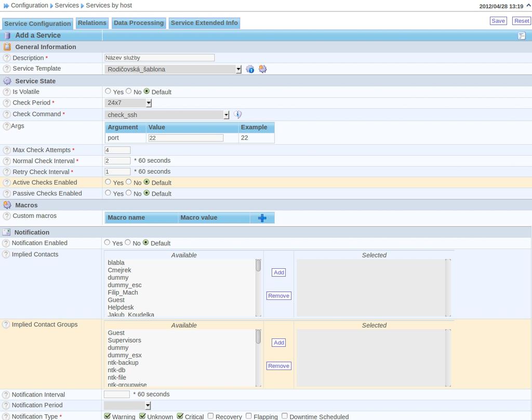The height and width of the screenshot is (420, 532).
Task: Click the template gear icon next to Service Template
Action: [262, 69]
